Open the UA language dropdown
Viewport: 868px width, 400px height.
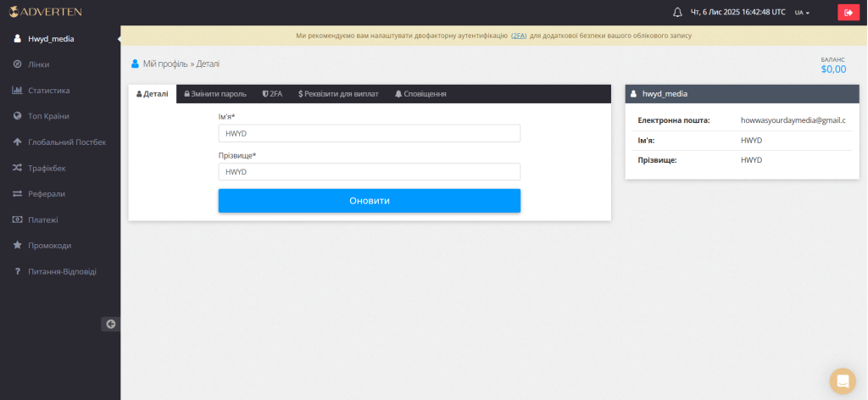click(802, 13)
